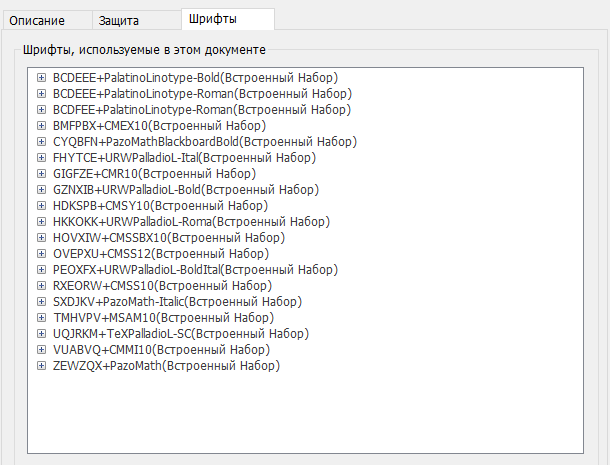Image resolution: width=610 pixels, height=465 pixels.
Task: Select the HKKOKK+URWPalladioL-Roma row text
Action: point(191,222)
